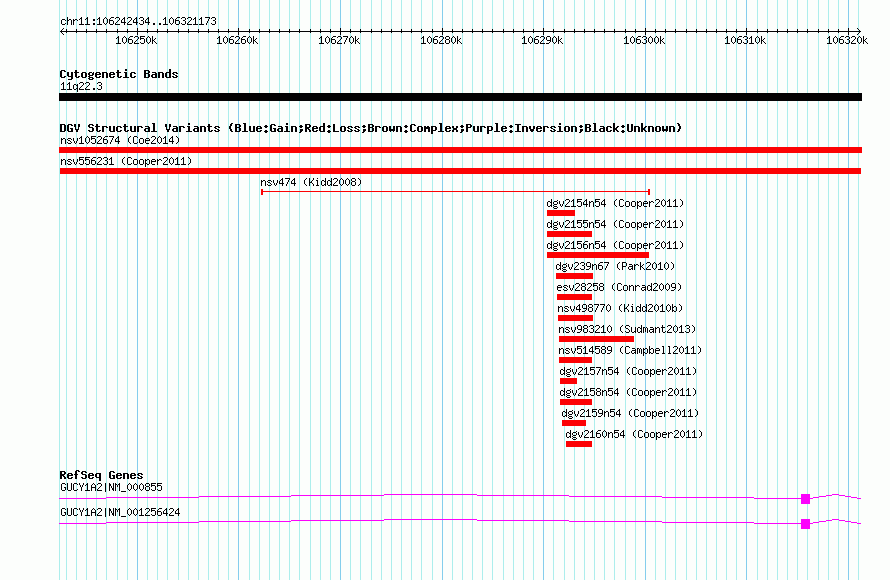The image size is (890, 580).
Task: Click the chr11:106242434..106321173 coordinates text
Action: 138,21
